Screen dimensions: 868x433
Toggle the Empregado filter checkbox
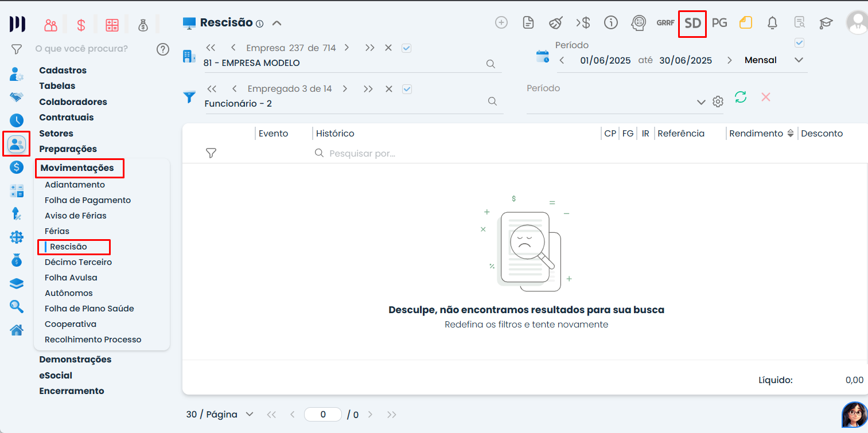[407, 89]
